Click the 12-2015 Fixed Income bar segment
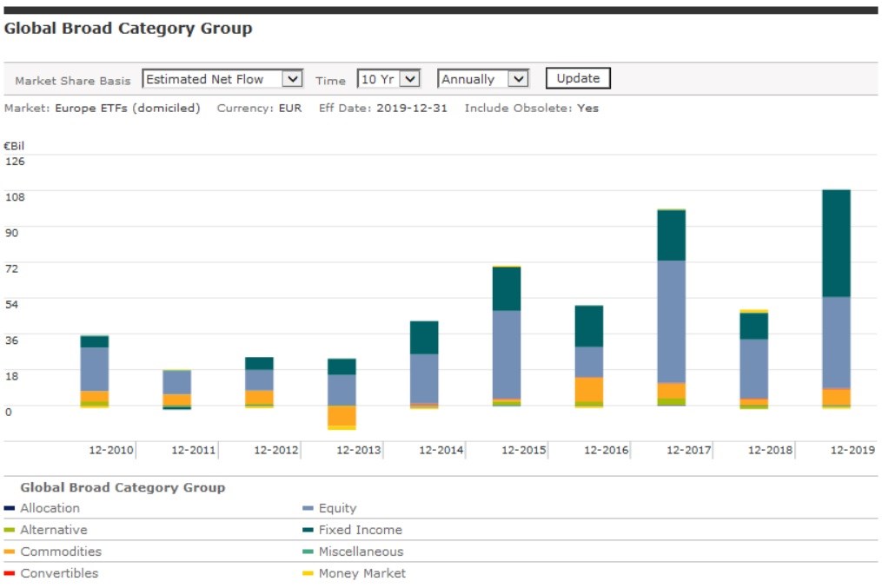This screenshot has height=588, width=882. (x=506, y=288)
